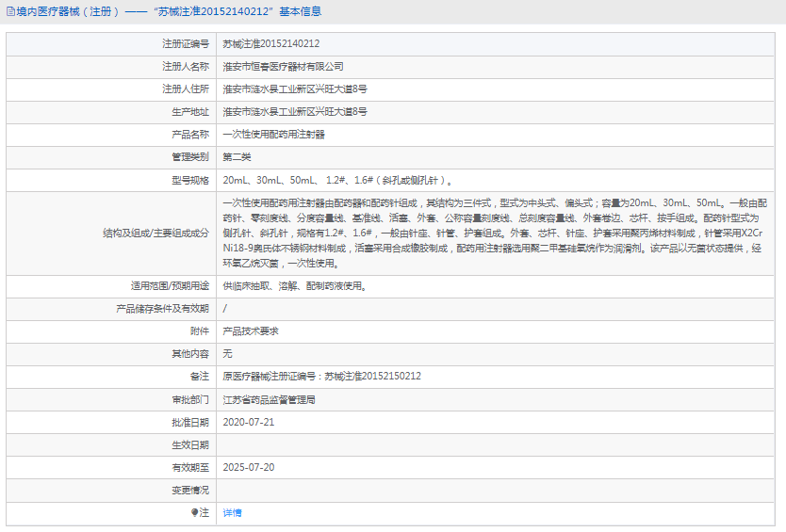Click the 有效期至 label
This screenshot has width=786, height=532.
tap(190, 467)
